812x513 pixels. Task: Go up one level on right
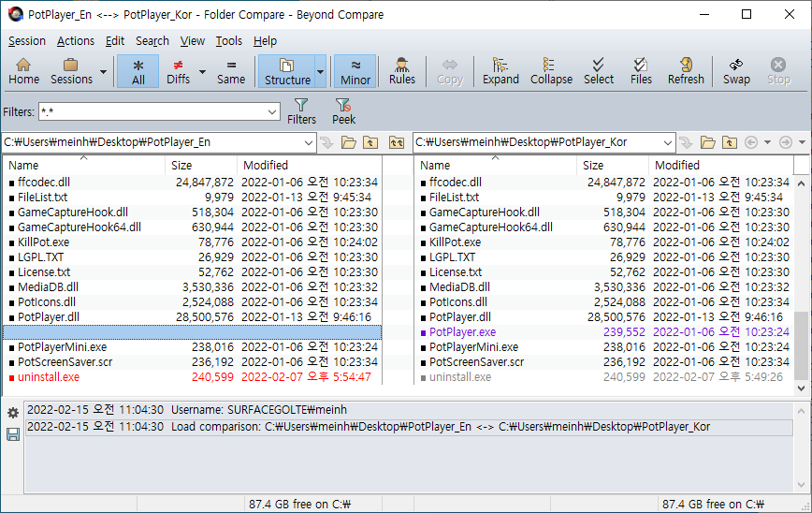[730, 142]
